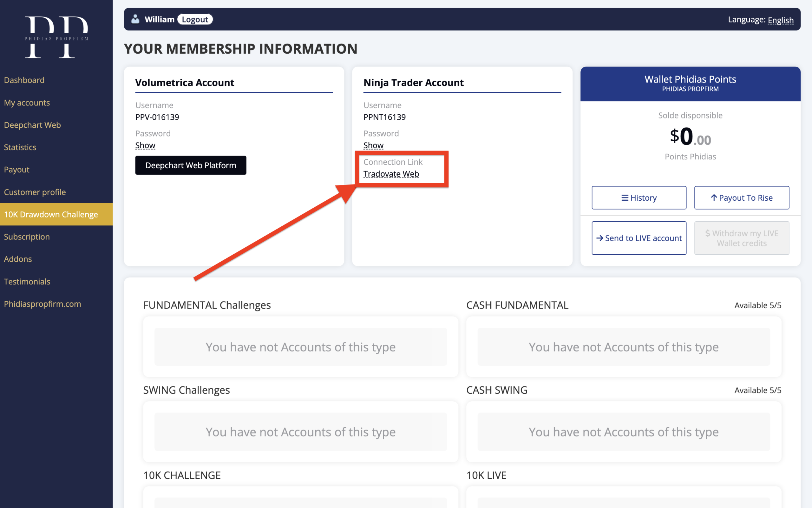Open wallet History

click(x=639, y=197)
